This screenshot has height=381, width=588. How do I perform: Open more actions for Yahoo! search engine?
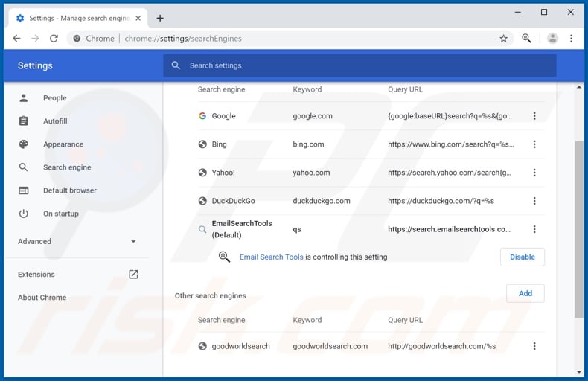[534, 173]
